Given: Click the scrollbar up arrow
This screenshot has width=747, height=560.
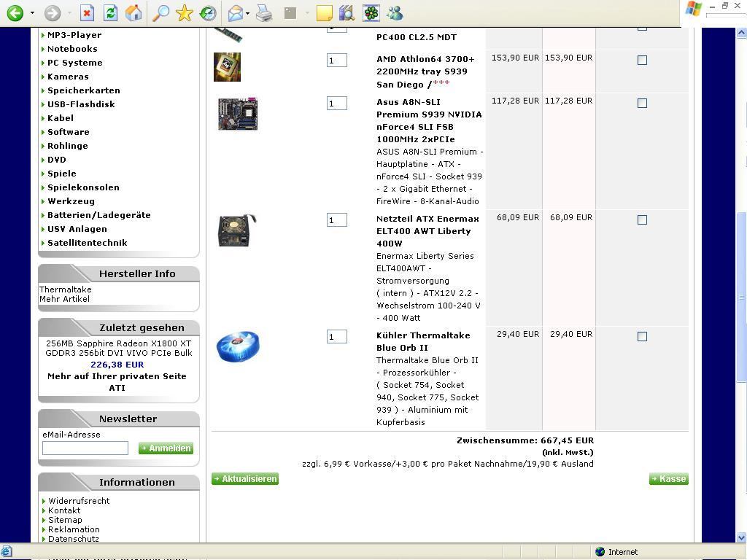Looking at the screenshot, I should 741,33.
